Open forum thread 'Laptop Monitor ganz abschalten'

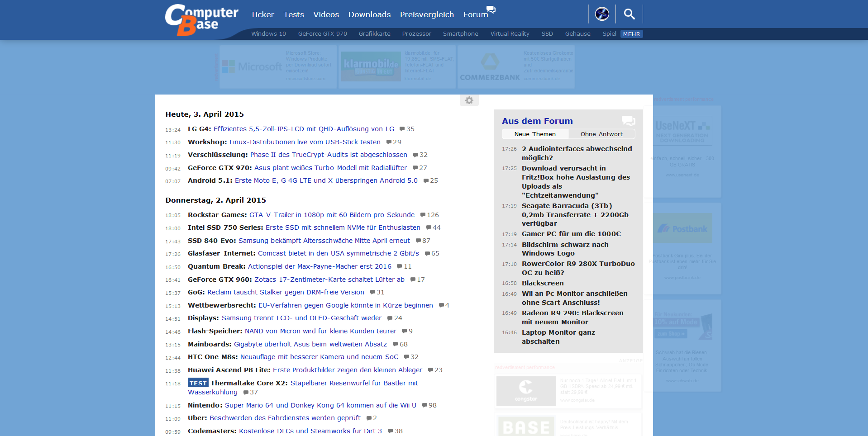coord(558,337)
